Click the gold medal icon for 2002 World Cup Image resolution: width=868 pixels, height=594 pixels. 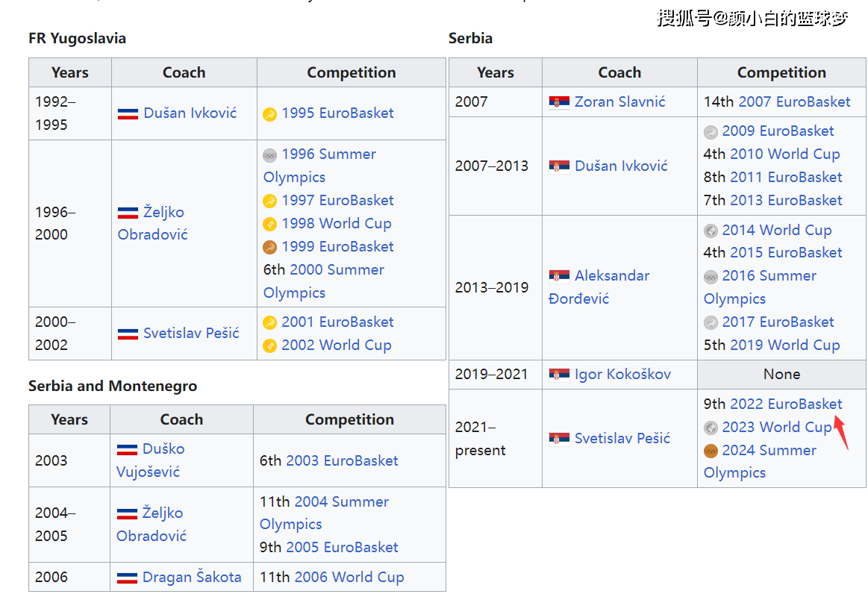tap(269, 346)
